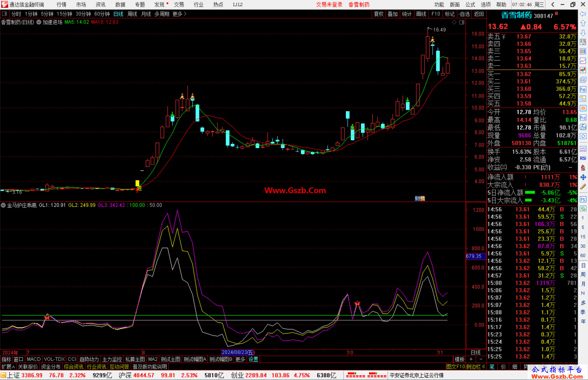Click the 设置 settings link in indicator tabs
The width and height of the screenshot is (588, 380).
click(x=253, y=359)
